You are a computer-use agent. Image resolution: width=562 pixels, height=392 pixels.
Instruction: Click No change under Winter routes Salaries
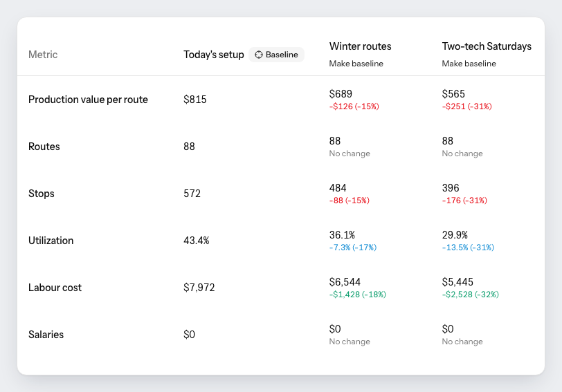click(350, 342)
